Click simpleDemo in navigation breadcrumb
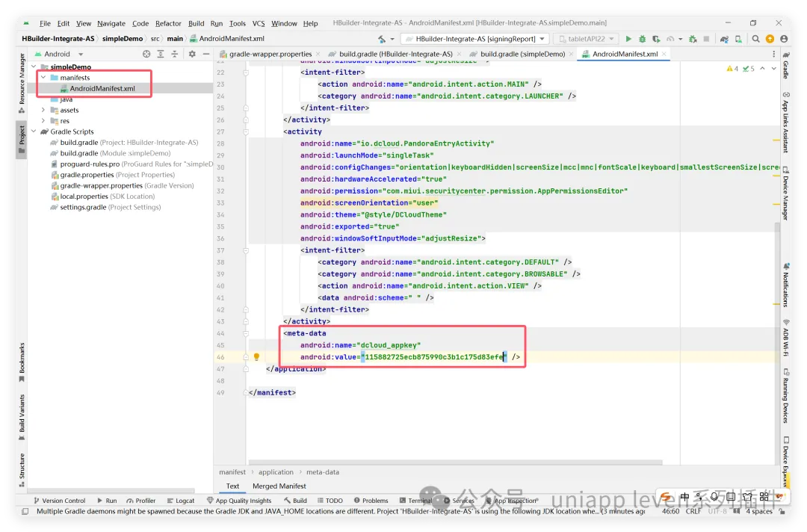Image resolution: width=807 pixels, height=532 pixels. point(123,39)
